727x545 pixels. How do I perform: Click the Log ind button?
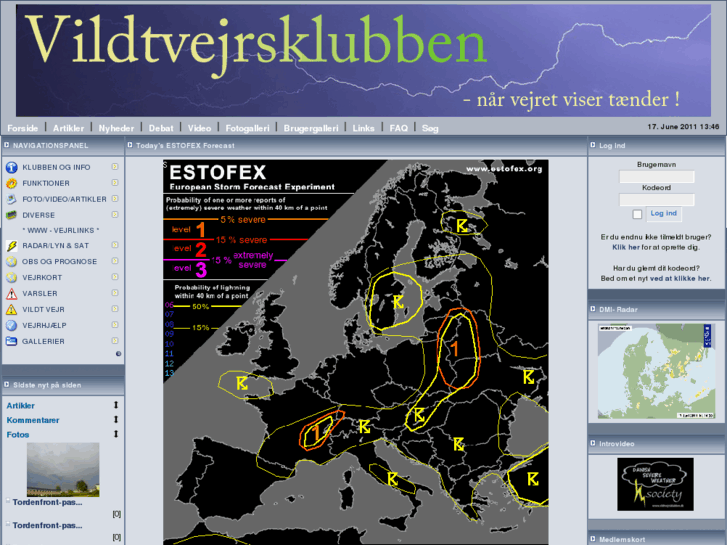[663, 213]
